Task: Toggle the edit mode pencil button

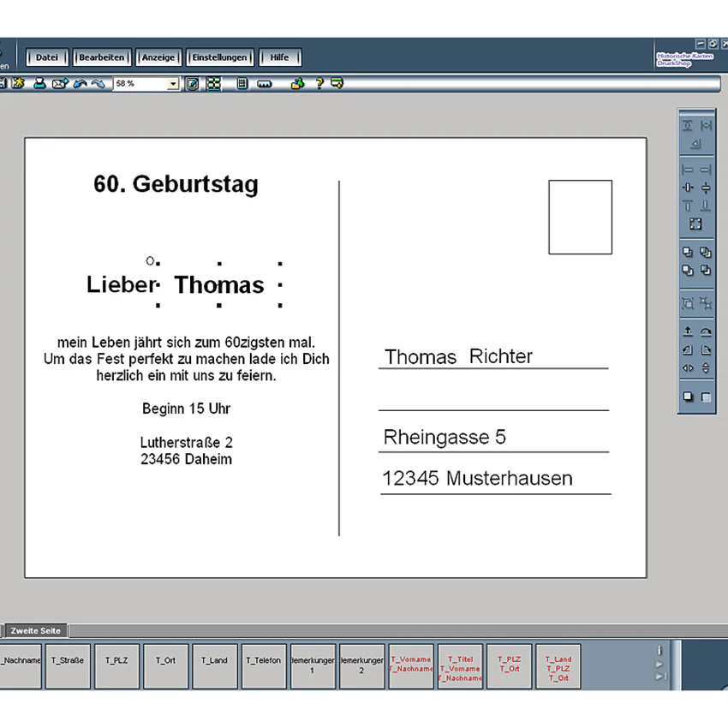Action: (x=192, y=84)
